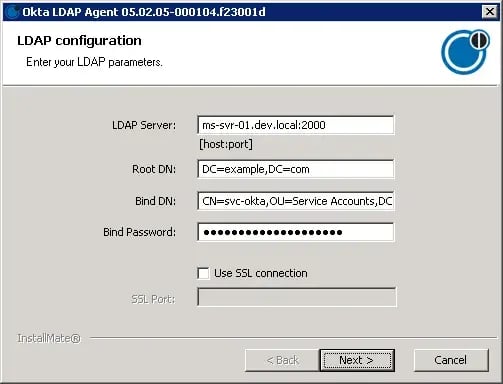Screen dimensions: 503x384
Task: Click into the Bind DN field
Action: [296, 201]
